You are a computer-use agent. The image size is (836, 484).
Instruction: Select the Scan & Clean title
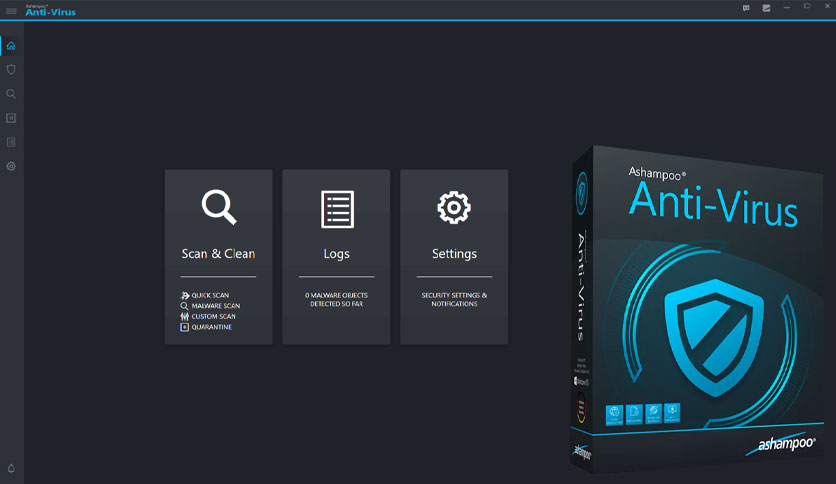click(218, 254)
